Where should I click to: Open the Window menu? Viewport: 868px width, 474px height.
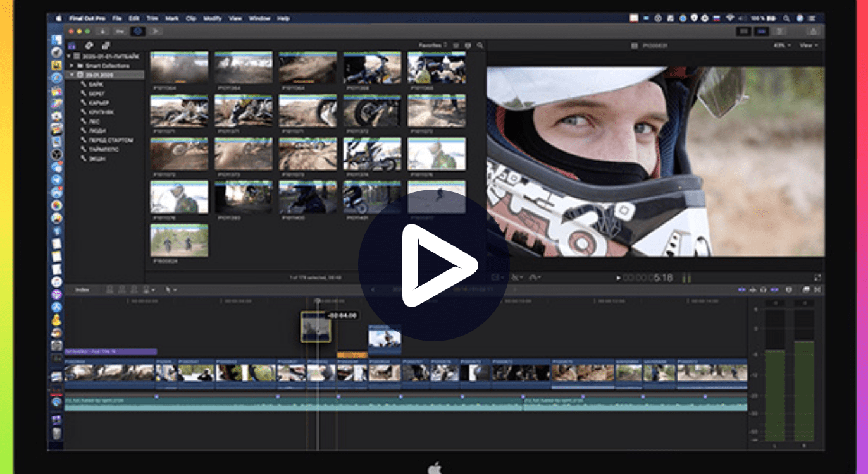click(259, 18)
